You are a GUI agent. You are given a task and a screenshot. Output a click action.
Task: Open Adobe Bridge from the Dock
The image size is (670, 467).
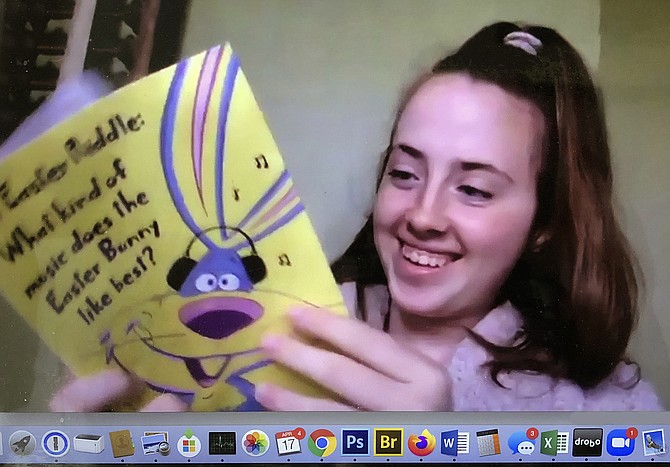388,442
